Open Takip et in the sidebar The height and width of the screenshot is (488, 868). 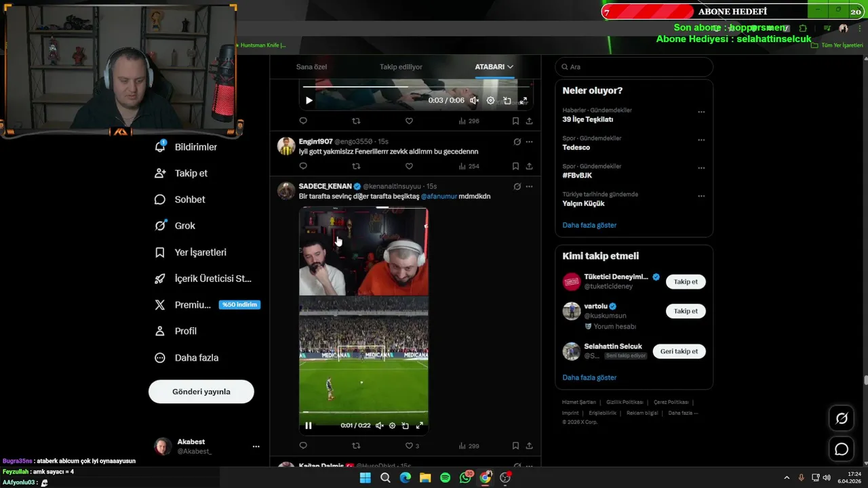tap(181, 174)
